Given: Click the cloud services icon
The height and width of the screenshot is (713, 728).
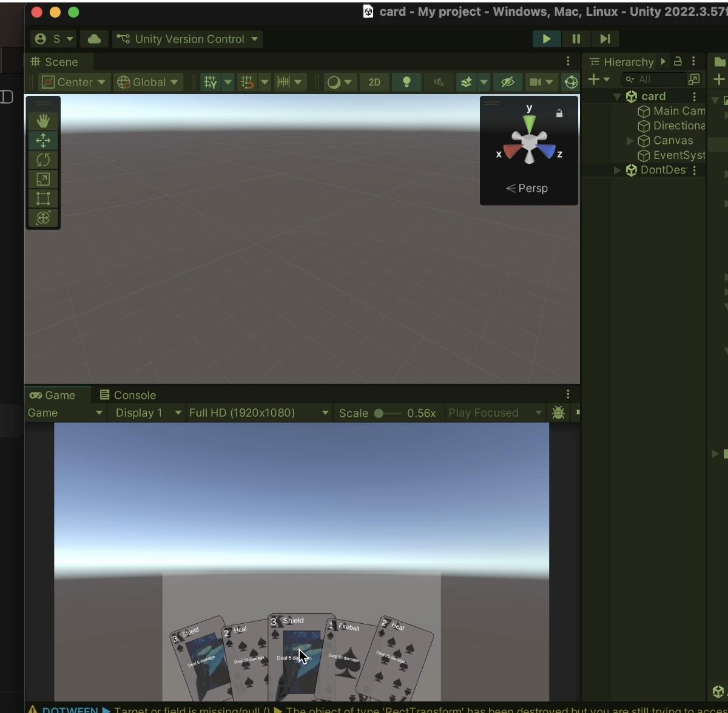Looking at the screenshot, I should (94, 39).
